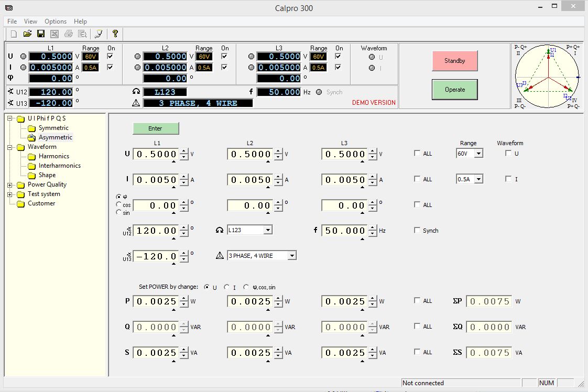Enable the Synch checkbox next to frequency
This screenshot has height=392, width=588.
pos(417,230)
